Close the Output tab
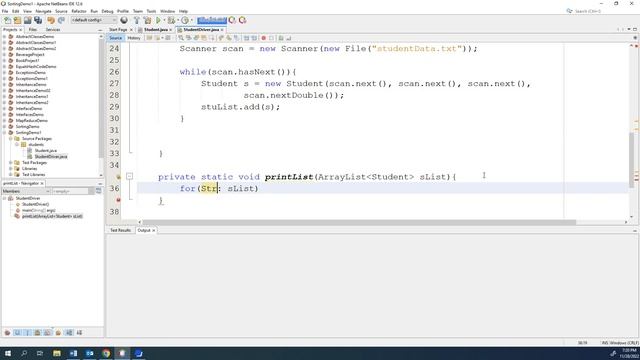The height and width of the screenshot is (360, 640). [153, 230]
